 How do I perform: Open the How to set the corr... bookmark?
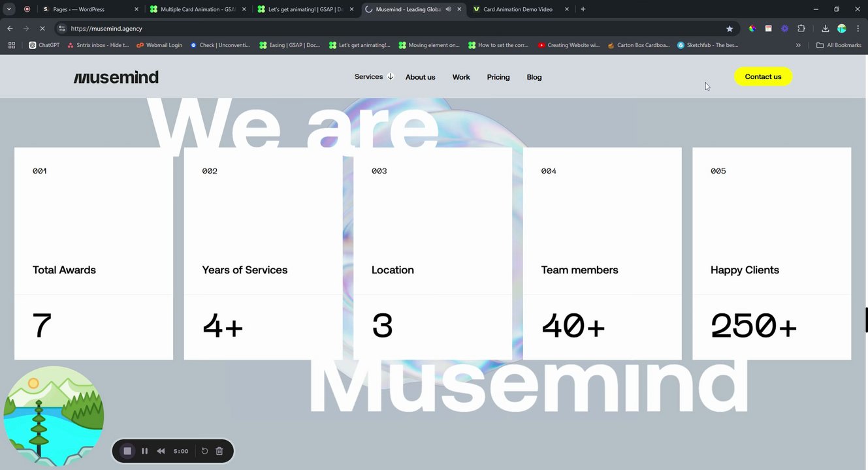pos(499,45)
